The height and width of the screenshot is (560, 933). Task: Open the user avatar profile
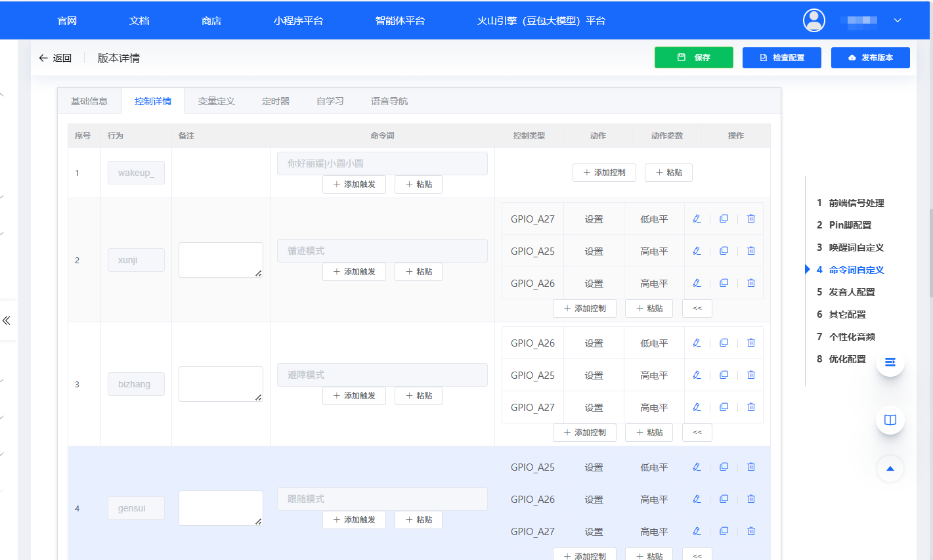tap(814, 20)
